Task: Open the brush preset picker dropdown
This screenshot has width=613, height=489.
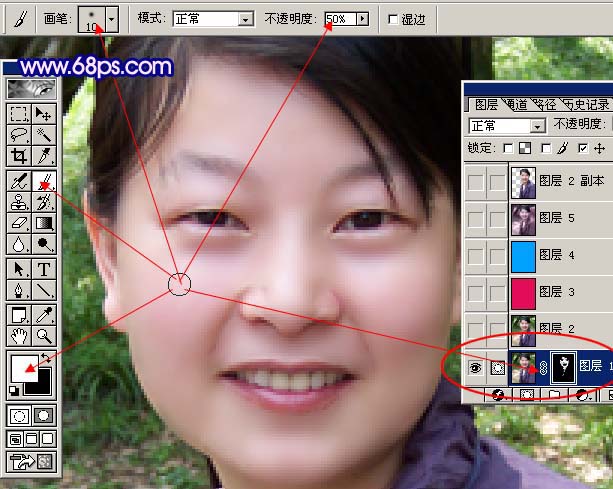Action: 112,19
